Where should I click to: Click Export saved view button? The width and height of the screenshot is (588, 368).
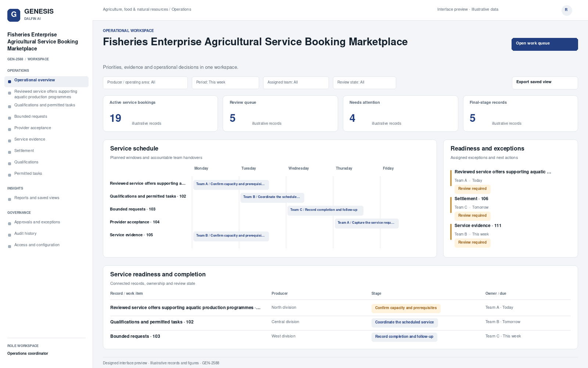(x=545, y=83)
